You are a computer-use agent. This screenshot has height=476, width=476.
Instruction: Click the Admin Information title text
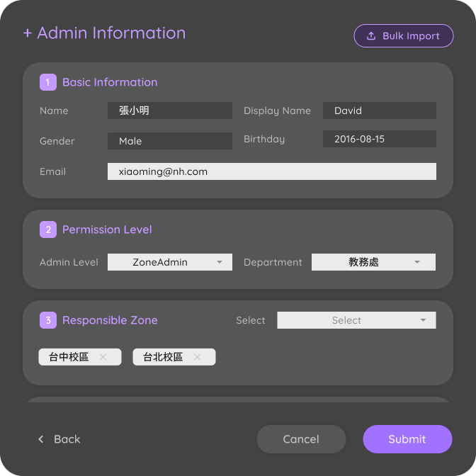coord(111,33)
